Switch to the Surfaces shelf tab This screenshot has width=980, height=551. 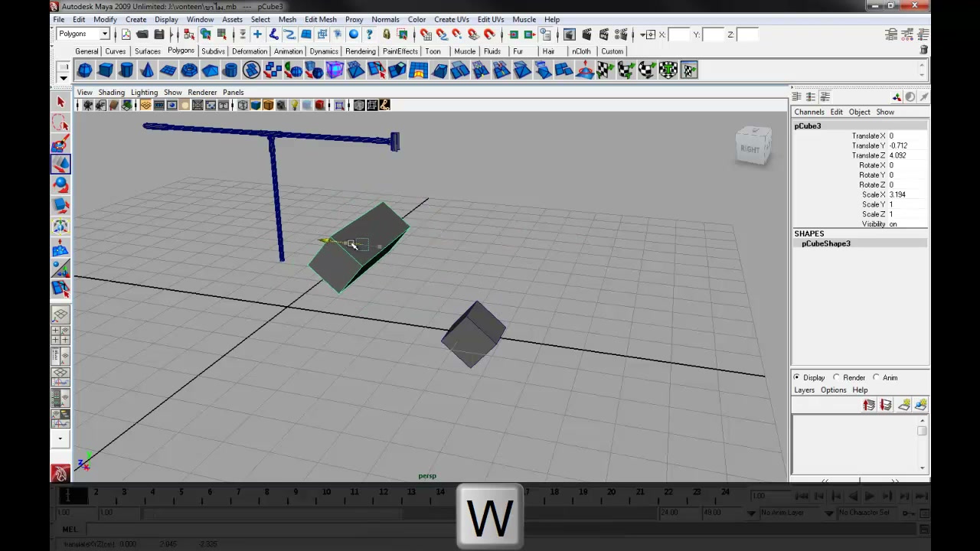click(148, 51)
